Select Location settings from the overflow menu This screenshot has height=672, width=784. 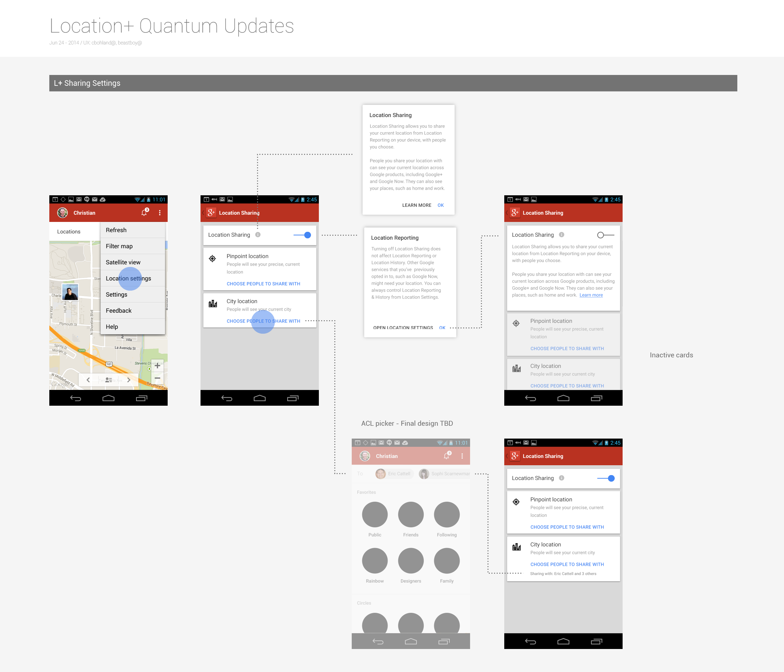point(128,278)
